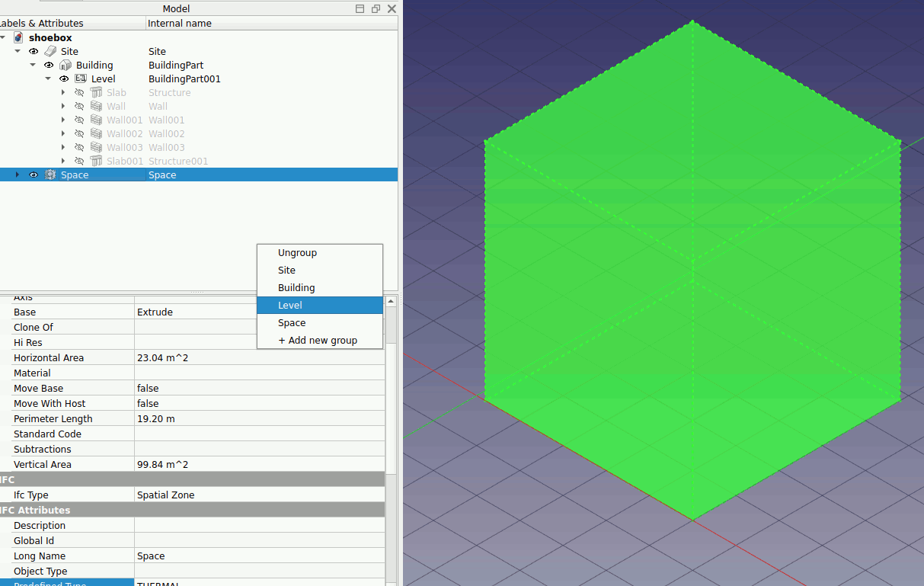Image resolution: width=924 pixels, height=586 pixels.
Task: Edit the Long Name property value field
Action: coord(259,556)
